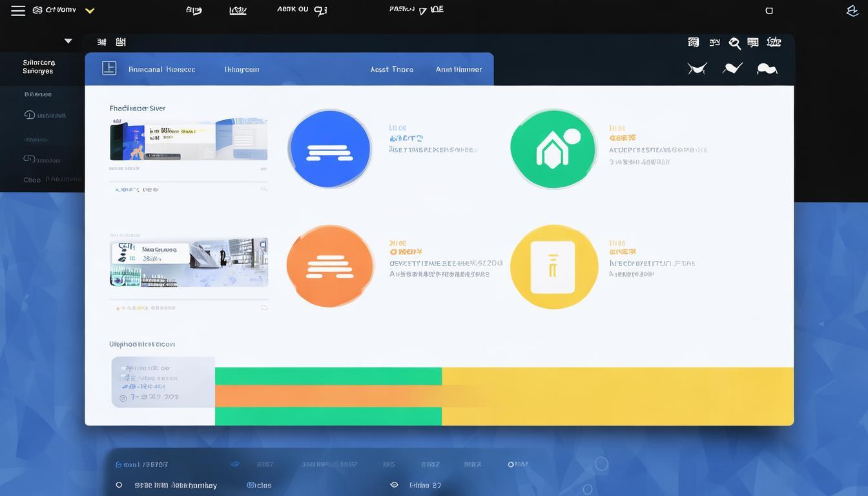Expand the white triangle arrow above sidebar

pos(68,41)
